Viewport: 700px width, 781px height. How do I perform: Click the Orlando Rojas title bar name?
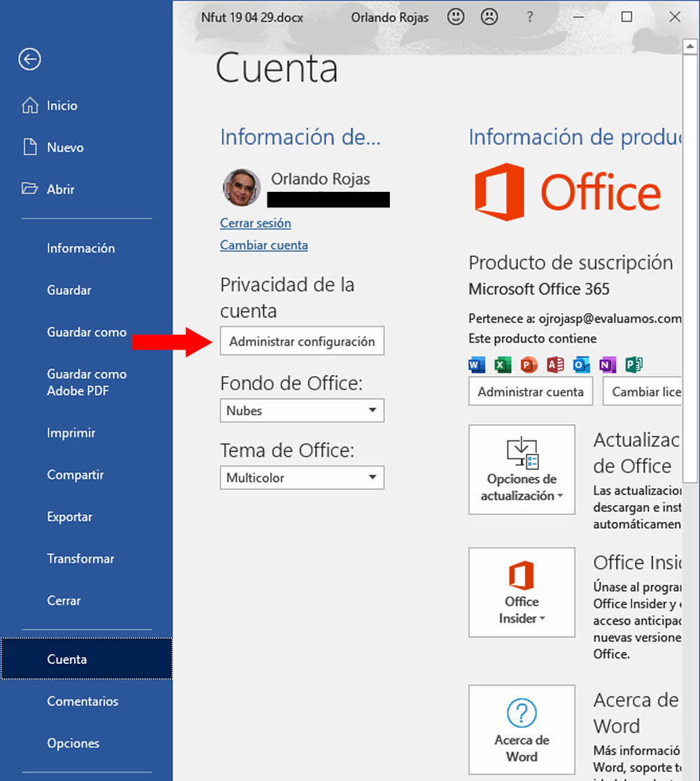[390, 18]
